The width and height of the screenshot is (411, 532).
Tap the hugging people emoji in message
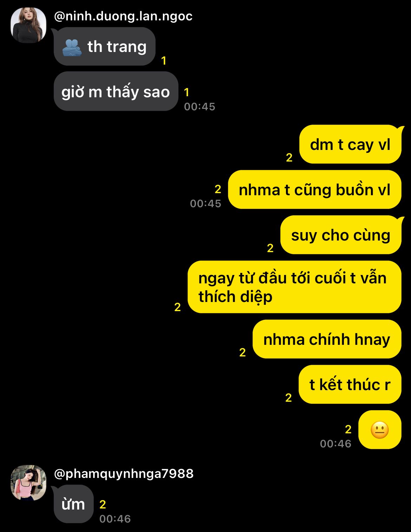coord(72,47)
